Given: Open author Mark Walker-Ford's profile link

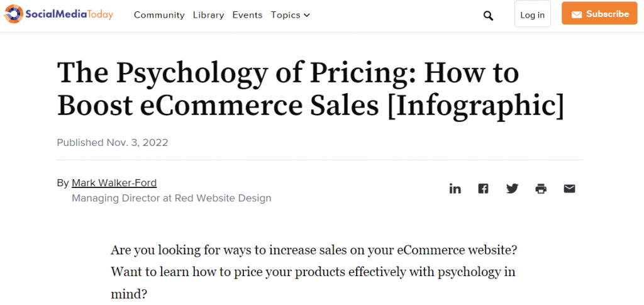Looking at the screenshot, I should click(x=114, y=182).
